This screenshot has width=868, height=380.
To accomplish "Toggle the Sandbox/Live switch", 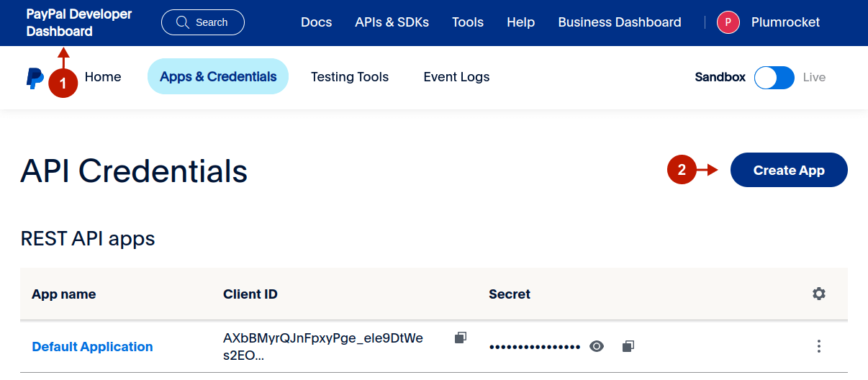I will (774, 78).
